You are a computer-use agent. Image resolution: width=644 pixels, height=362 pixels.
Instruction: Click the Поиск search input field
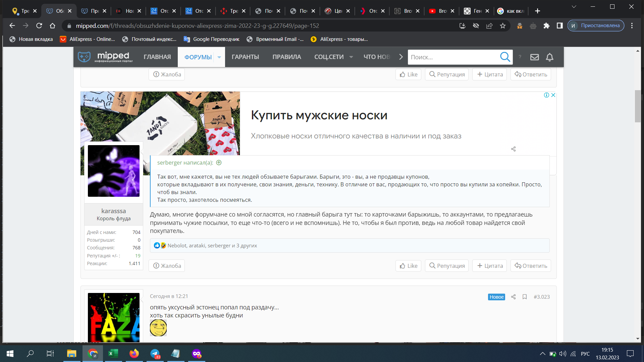[x=453, y=57]
